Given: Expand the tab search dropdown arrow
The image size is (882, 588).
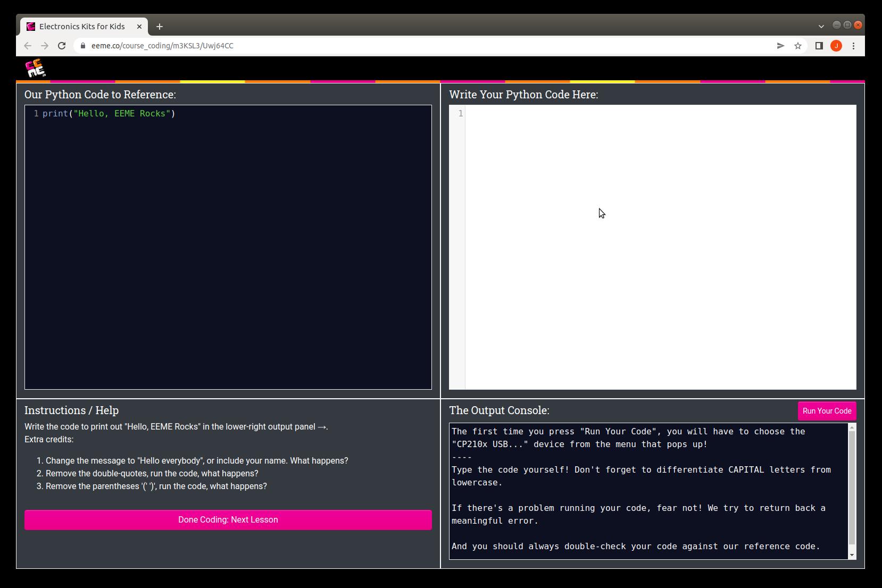Looking at the screenshot, I should [x=821, y=26].
